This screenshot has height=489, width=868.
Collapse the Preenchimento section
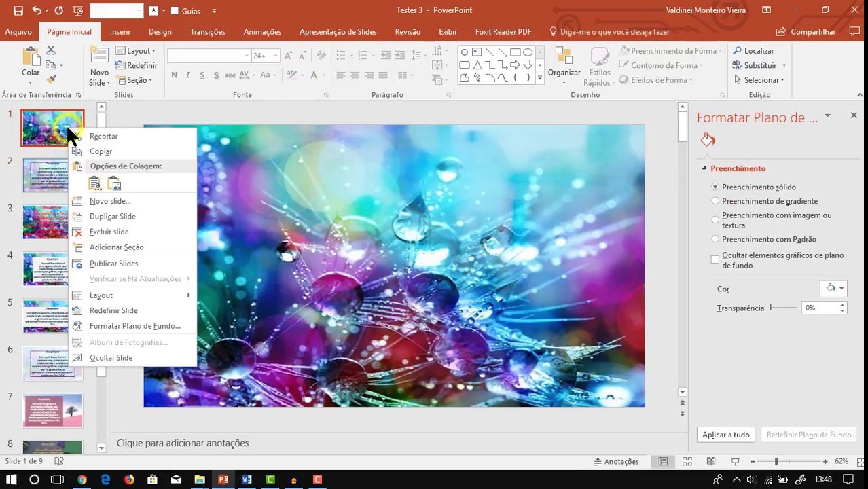[704, 168]
